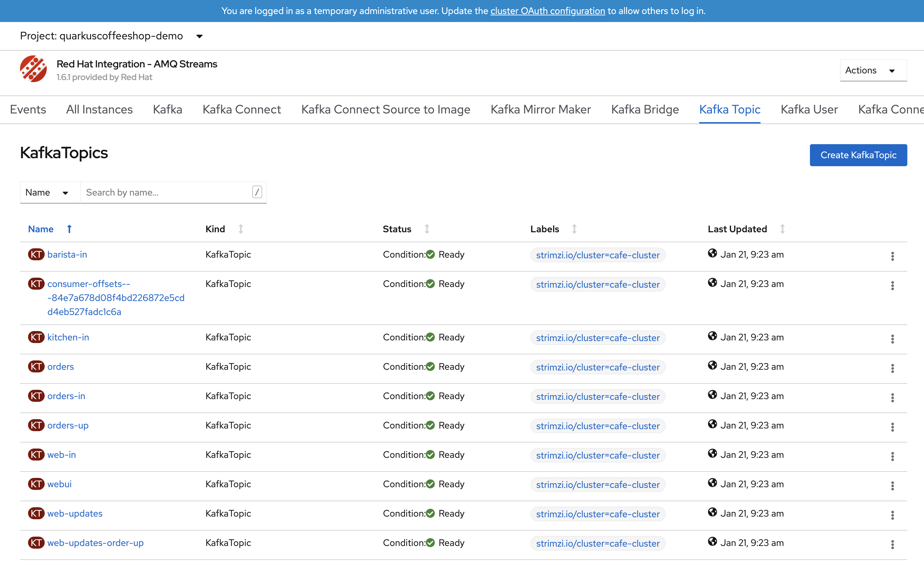Image resolution: width=924 pixels, height=576 pixels.
Task: Switch to the Kafka Mirror Maker tab
Action: [x=540, y=110]
